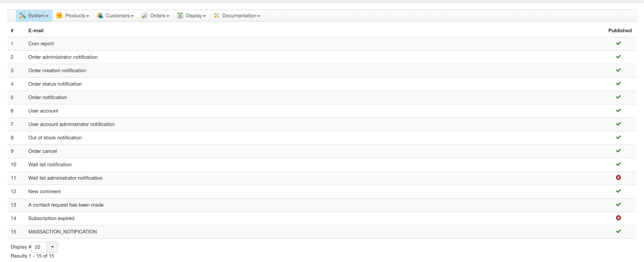Screen dimensions: 644x262
Task: Click the Documentation icon
Action: pos(217,16)
